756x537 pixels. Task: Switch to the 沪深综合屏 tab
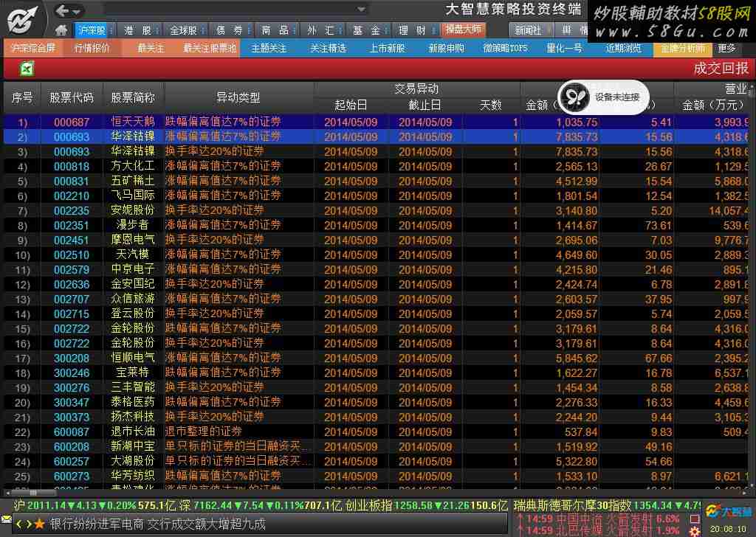[x=33, y=49]
